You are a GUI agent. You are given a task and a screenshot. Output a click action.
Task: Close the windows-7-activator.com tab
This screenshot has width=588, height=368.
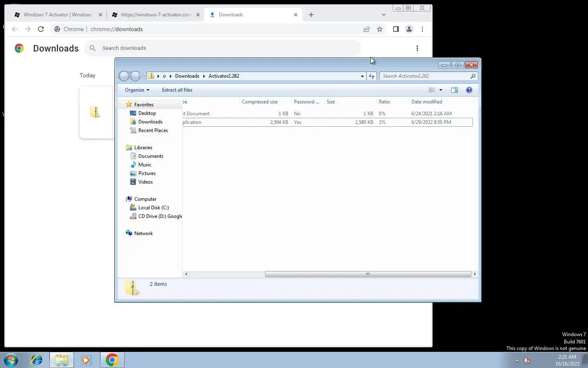[x=198, y=15]
